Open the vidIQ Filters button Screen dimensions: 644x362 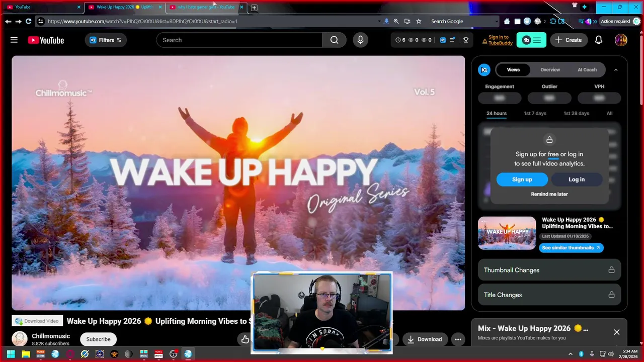coord(106,40)
